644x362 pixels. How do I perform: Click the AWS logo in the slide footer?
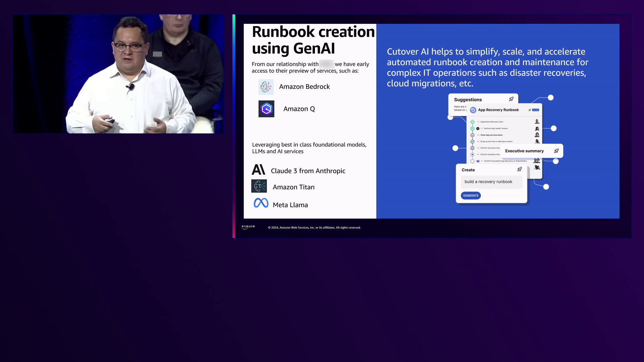[248, 227]
